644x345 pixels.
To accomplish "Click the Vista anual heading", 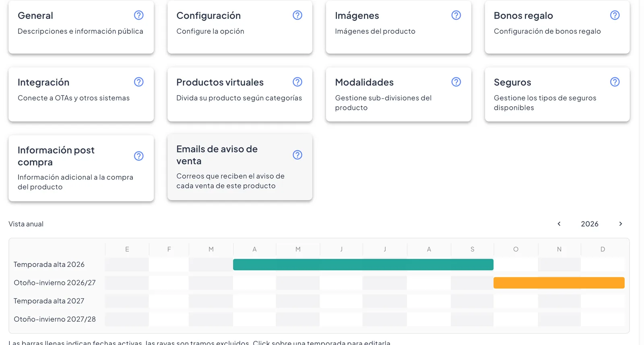I will 26,224.
